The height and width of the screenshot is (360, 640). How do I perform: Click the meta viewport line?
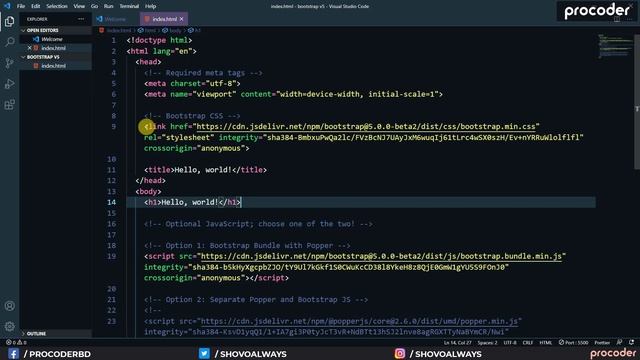(293, 94)
